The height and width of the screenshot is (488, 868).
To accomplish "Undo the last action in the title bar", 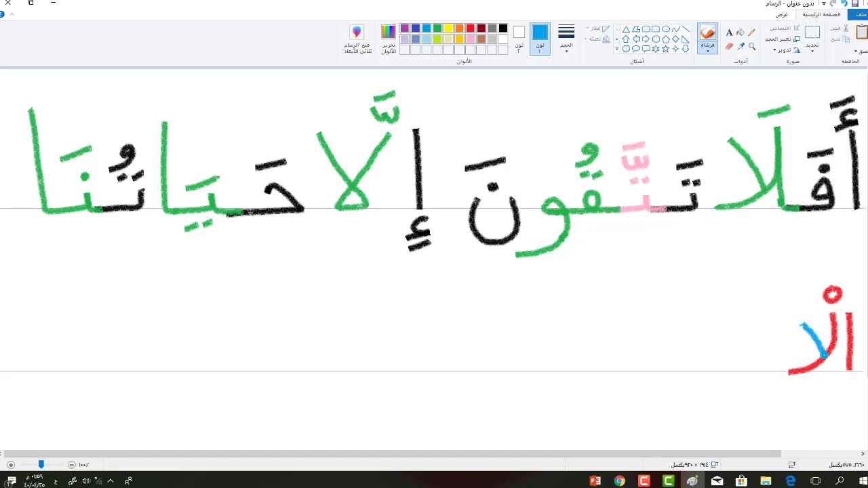I will (x=844, y=3).
